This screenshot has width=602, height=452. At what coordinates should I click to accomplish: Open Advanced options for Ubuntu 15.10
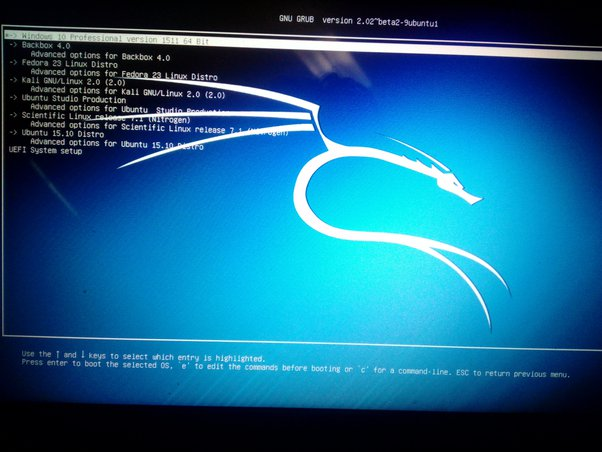[117, 144]
